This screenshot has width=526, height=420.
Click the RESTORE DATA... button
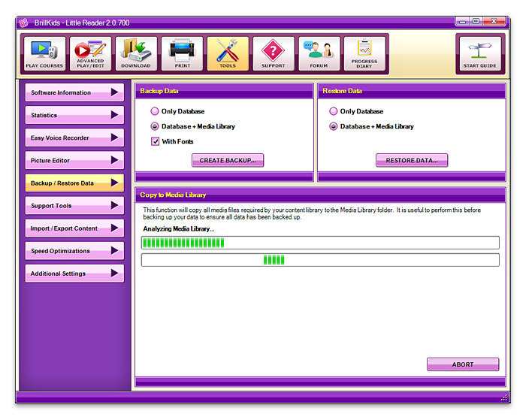(x=412, y=160)
